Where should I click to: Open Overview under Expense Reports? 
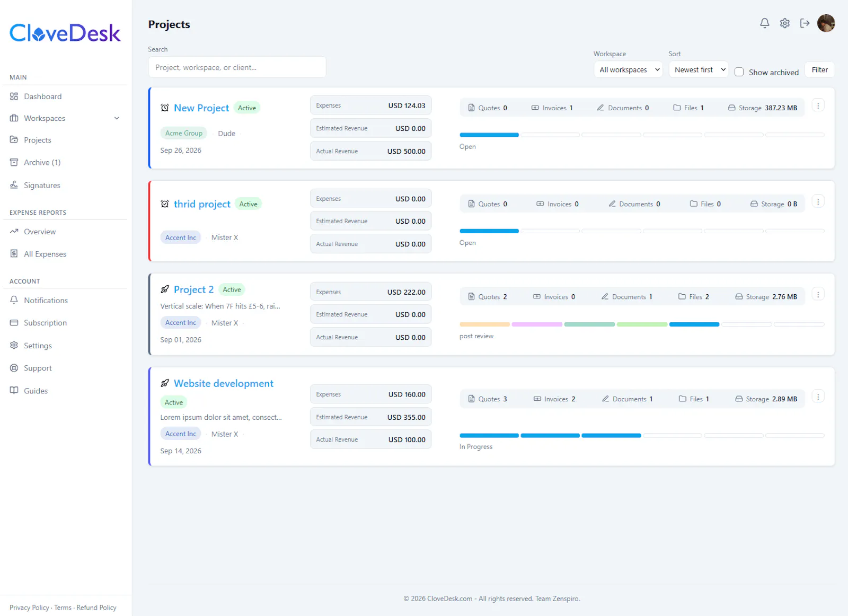point(40,232)
